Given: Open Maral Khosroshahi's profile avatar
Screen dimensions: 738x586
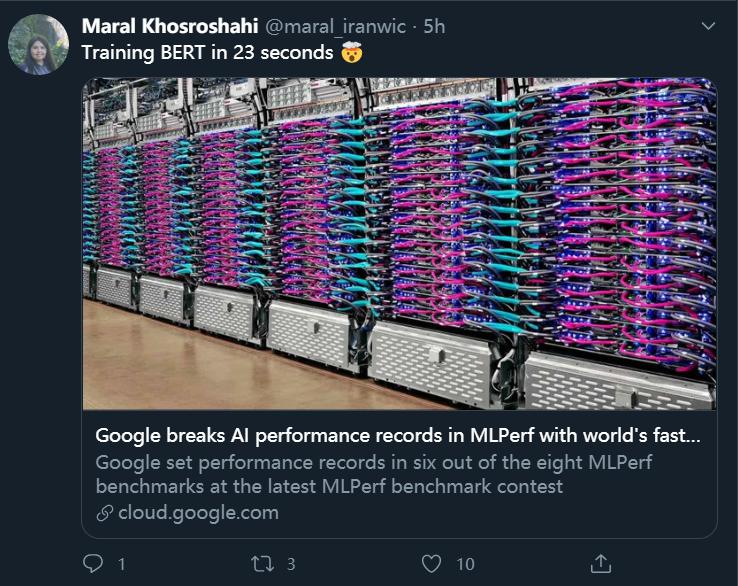Looking at the screenshot, I should (38, 44).
